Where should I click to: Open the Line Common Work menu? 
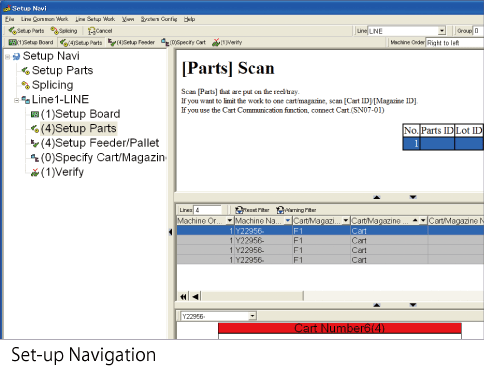44,19
